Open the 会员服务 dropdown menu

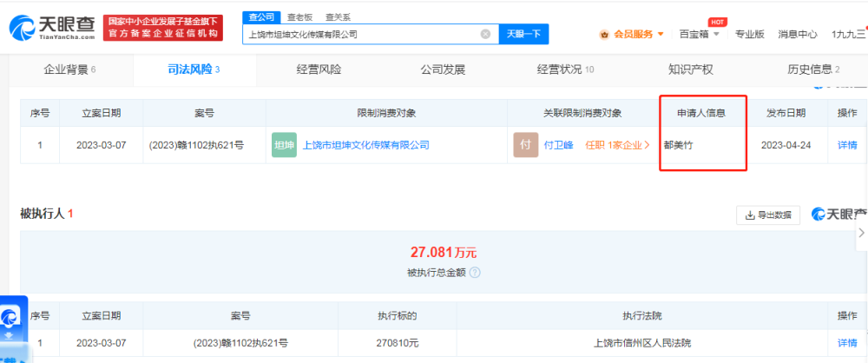639,34
